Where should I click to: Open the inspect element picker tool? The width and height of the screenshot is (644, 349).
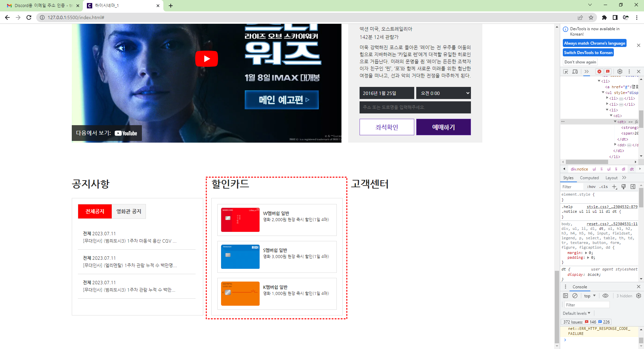[566, 71]
